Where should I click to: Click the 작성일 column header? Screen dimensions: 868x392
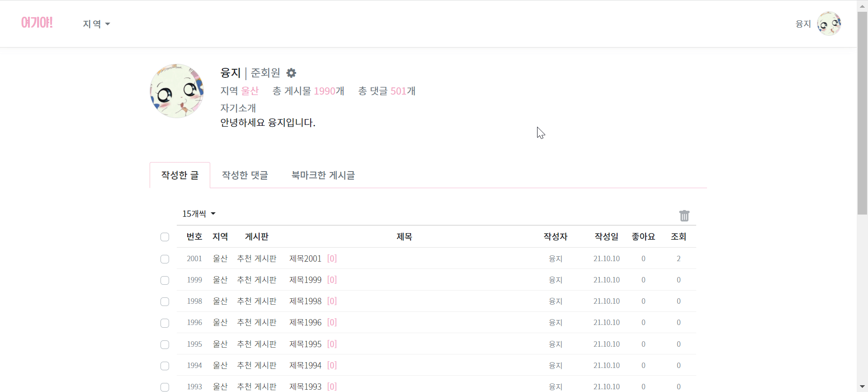pos(606,237)
